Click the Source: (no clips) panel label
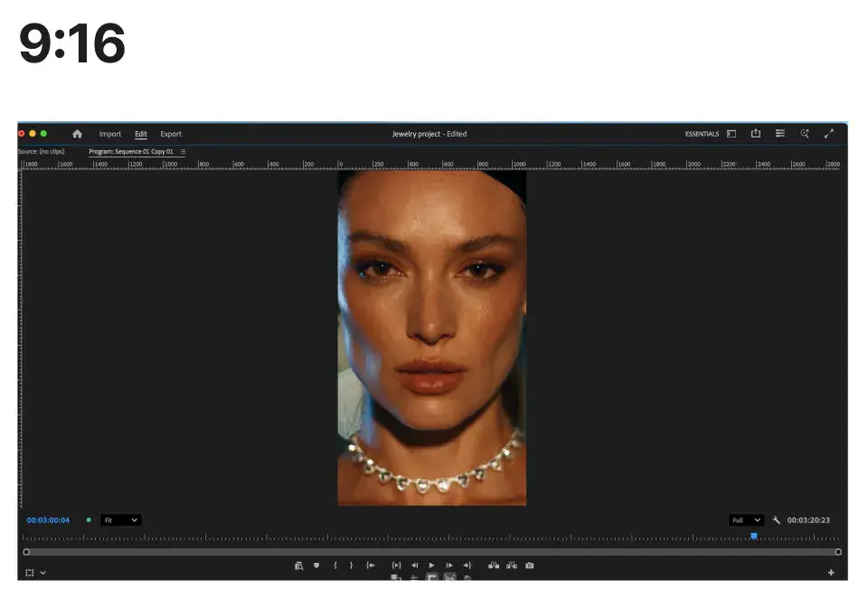868x590 pixels. point(41,151)
